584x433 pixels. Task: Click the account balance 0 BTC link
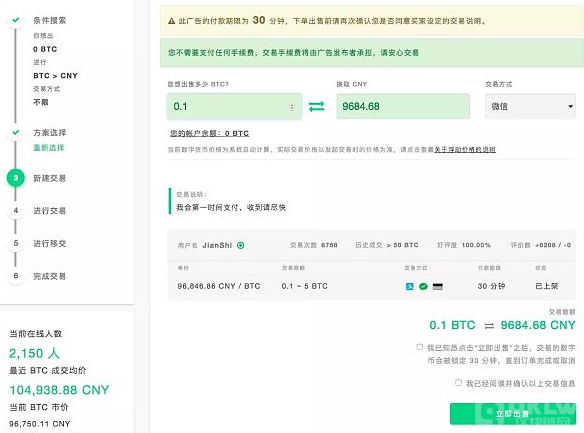pos(209,133)
